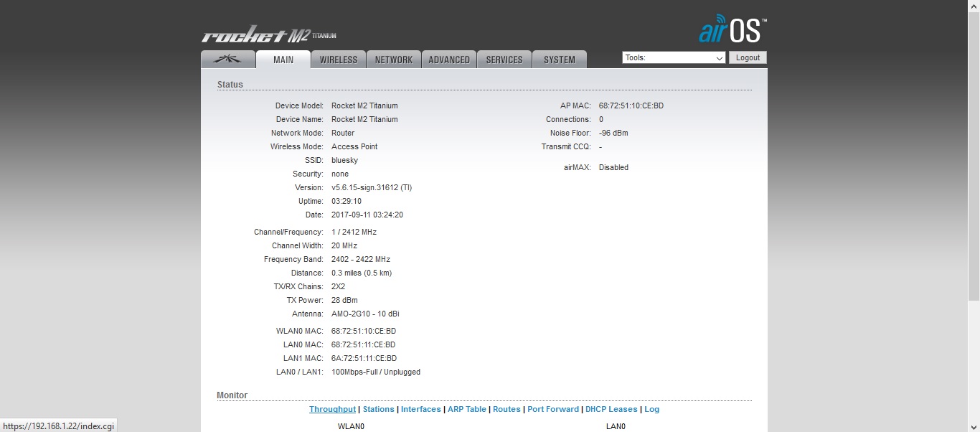This screenshot has width=980, height=432.
Task: Open the SERVICES tab
Action: pyautogui.click(x=504, y=60)
